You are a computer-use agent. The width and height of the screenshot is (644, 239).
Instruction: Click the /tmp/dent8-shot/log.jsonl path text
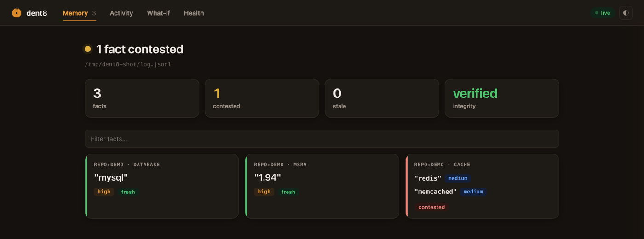tap(128, 64)
